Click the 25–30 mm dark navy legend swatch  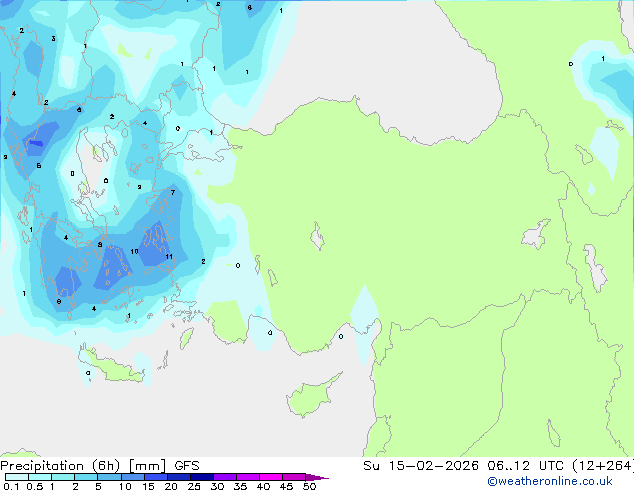pos(202,477)
